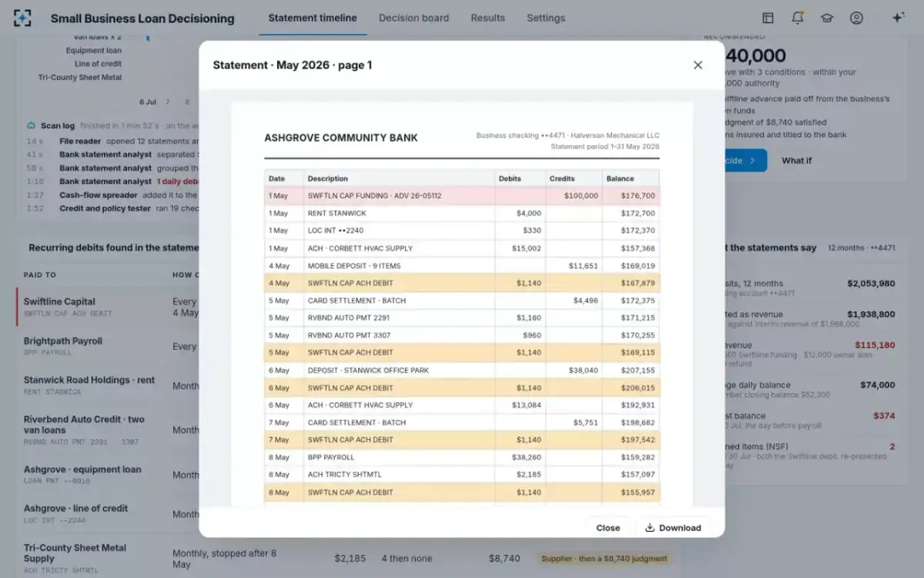Image resolution: width=924 pixels, height=578 pixels.
Task: Click the download arrow icon
Action: (x=650, y=528)
